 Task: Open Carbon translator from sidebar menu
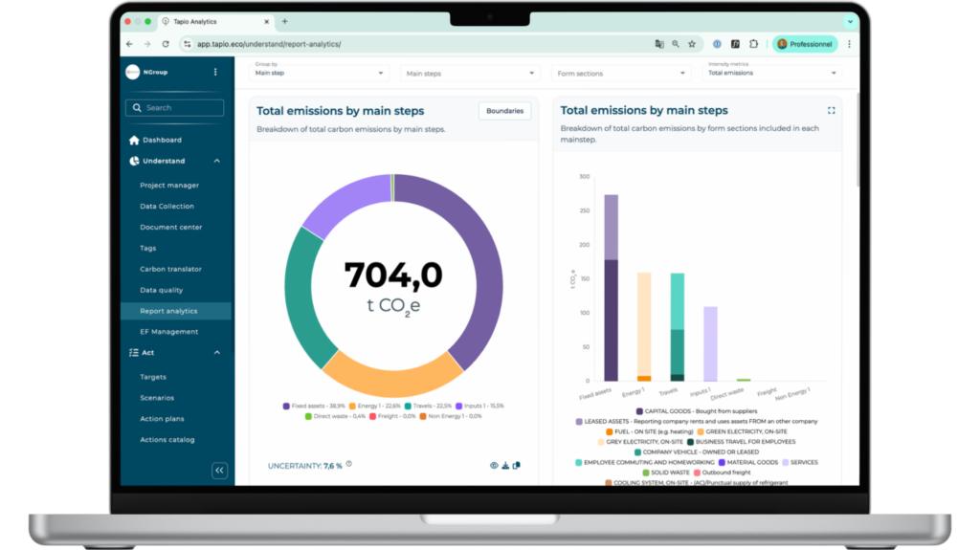point(170,269)
